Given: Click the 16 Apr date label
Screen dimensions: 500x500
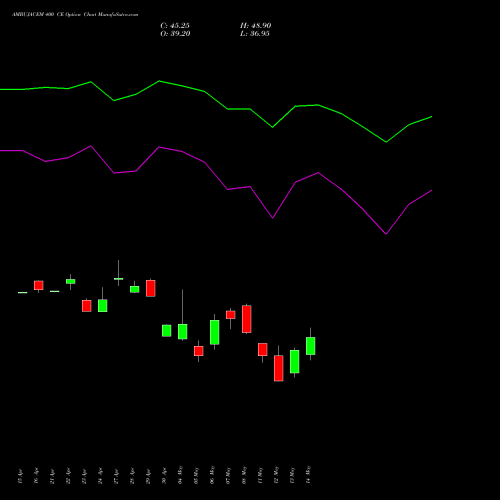Looking at the screenshot, I should (36, 476).
